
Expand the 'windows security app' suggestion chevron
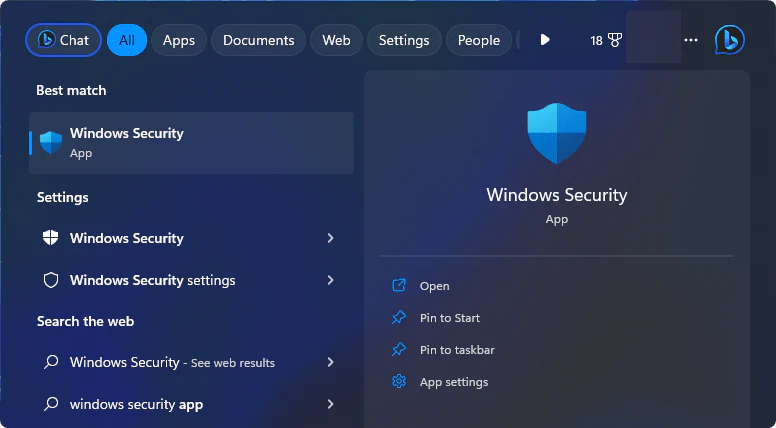coord(331,404)
